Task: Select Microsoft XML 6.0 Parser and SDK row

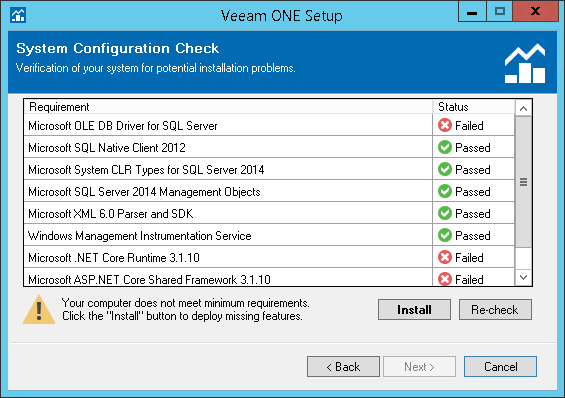Action: point(269,213)
